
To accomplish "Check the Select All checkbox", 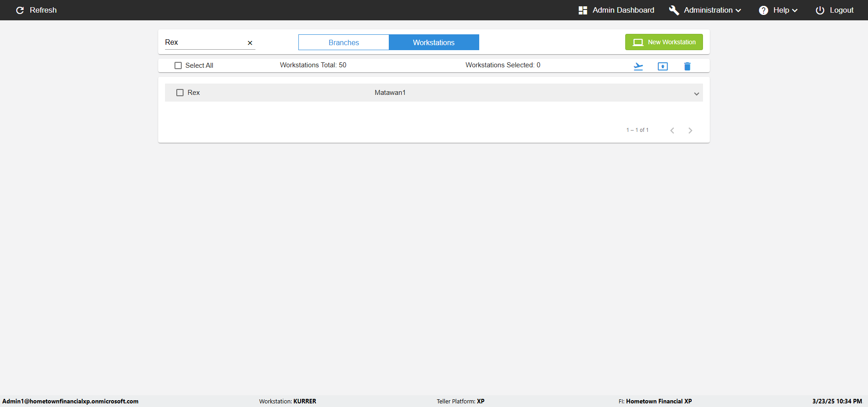I will [x=178, y=65].
